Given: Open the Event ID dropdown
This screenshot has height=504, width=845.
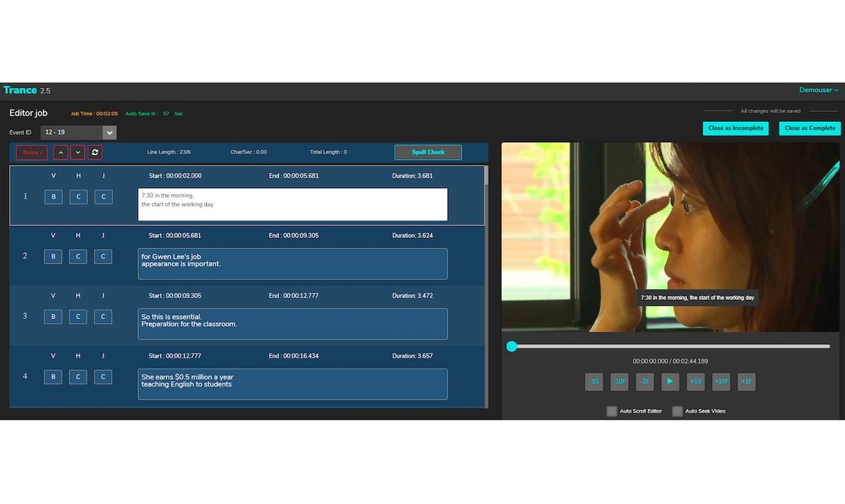Looking at the screenshot, I should click(x=78, y=132).
